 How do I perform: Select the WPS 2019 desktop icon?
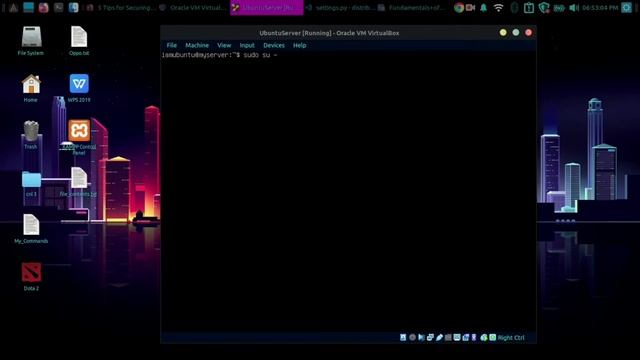point(79,88)
